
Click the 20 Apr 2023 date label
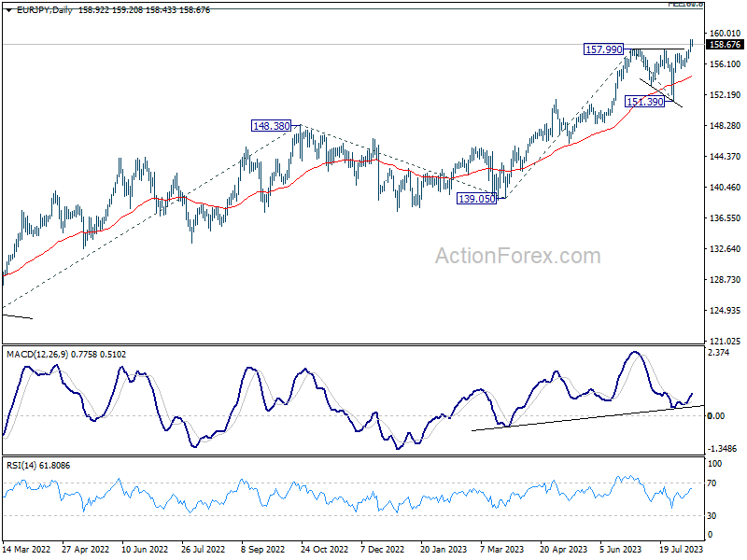tap(564, 550)
